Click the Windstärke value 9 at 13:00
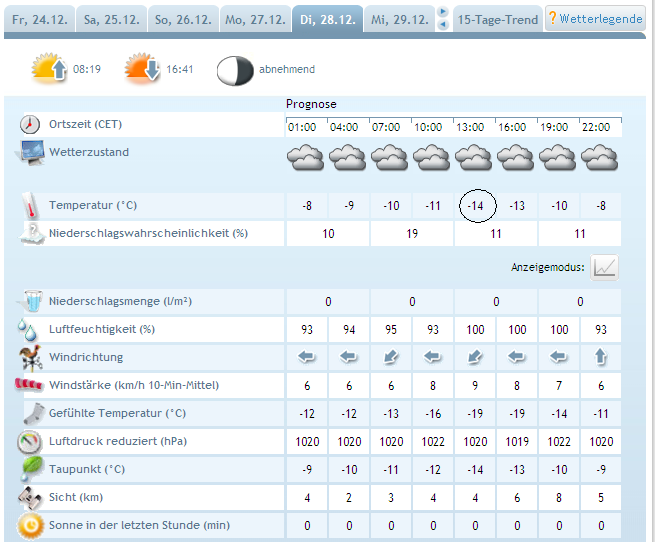This screenshot has height=542, width=655. point(475,386)
